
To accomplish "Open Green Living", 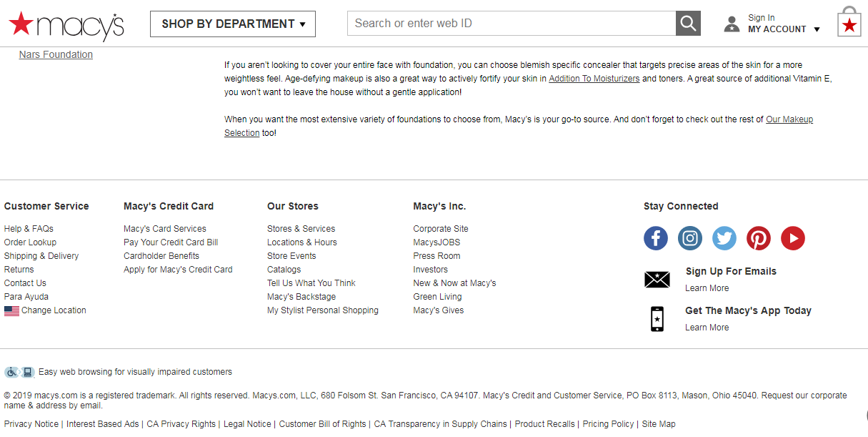I will (437, 297).
